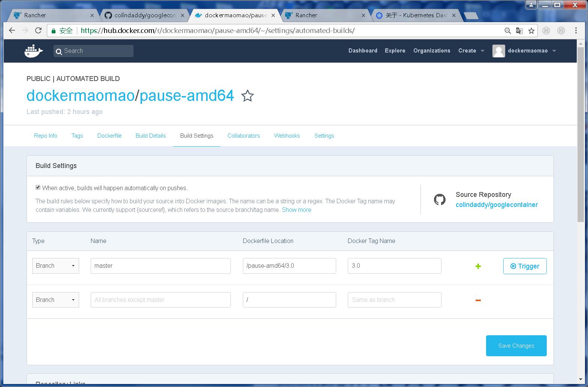Click the Same as branch tag field
The image size is (588, 387).
tap(394, 300)
